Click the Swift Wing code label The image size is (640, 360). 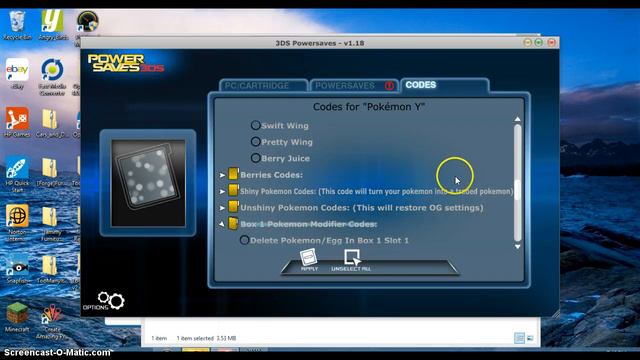tap(285, 126)
